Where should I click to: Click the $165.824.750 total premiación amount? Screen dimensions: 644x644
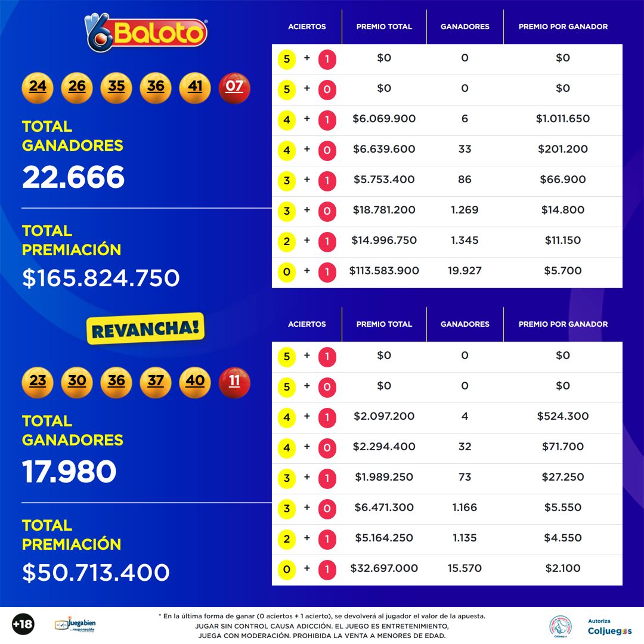(x=101, y=278)
